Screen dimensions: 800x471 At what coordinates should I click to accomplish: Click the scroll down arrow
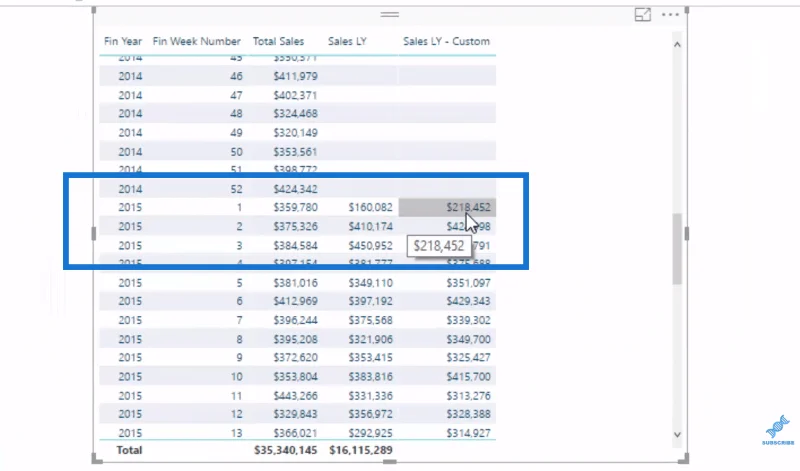[677, 435]
